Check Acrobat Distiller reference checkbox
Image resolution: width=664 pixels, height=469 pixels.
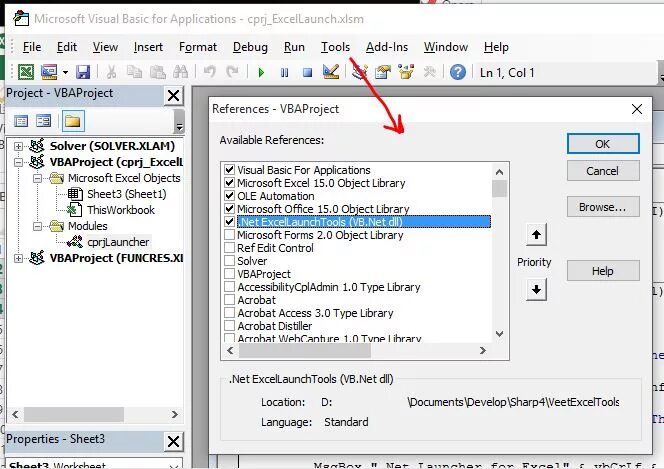coord(230,326)
